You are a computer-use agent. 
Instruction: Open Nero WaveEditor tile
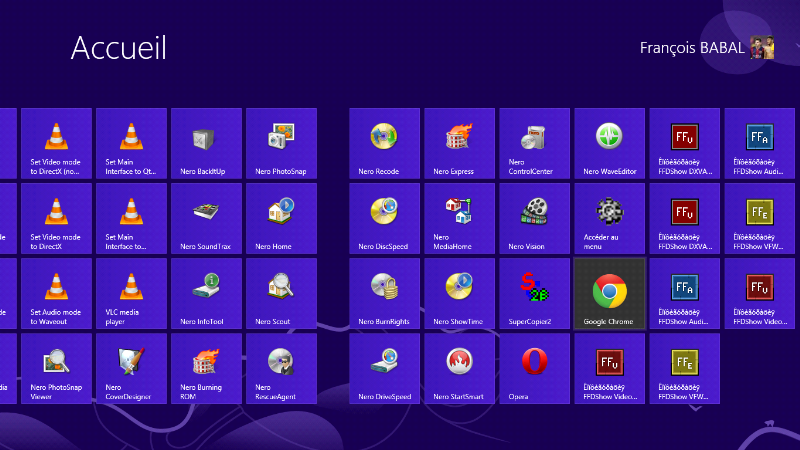click(609, 143)
